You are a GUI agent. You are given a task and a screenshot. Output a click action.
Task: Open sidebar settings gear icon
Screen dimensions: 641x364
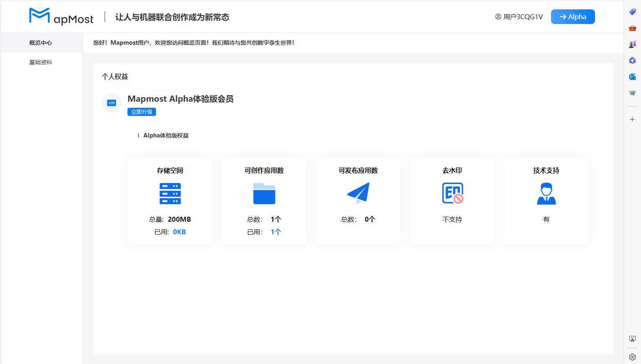pyautogui.click(x=632, y=357)
